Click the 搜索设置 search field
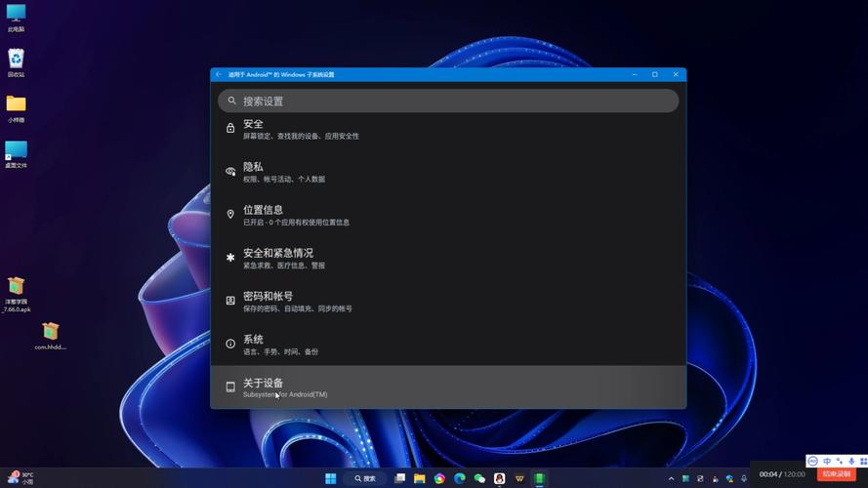The width and height of the screenshot is (868, 488). click(x=448, y=101)
